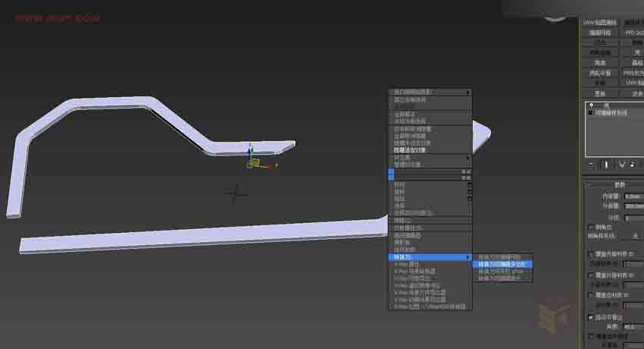Select Rotate in the transform quad
Viewport: 644px width, 349px height.
click(399, 192)
